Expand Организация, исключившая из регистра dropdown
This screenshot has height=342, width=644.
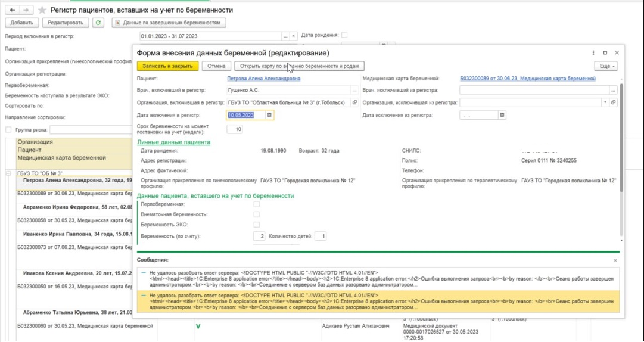605,102
